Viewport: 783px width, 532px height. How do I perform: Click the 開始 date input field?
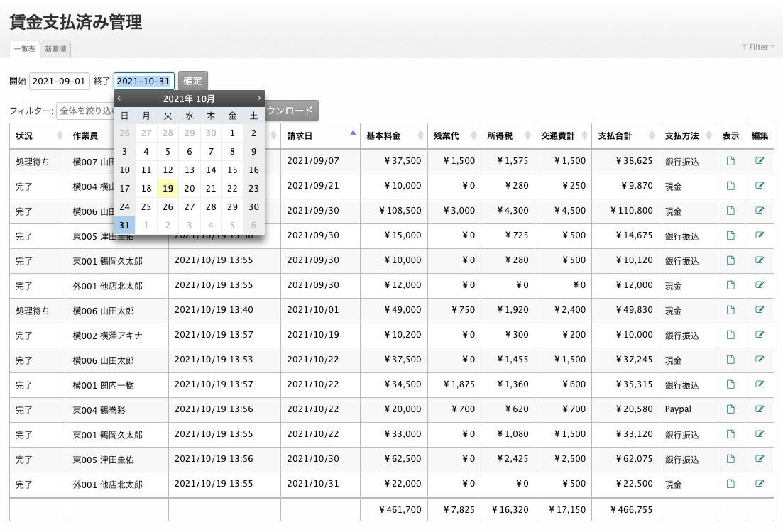click(x=60, y=82)
